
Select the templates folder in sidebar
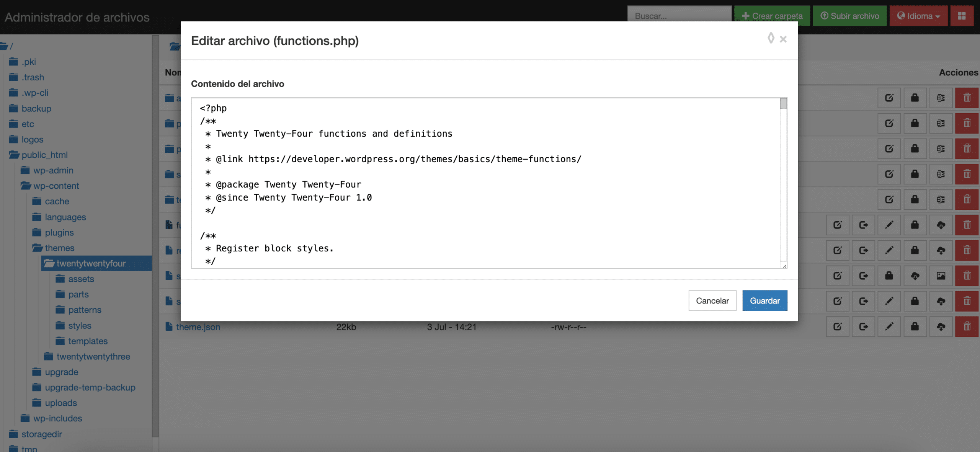tap(88, 341)
